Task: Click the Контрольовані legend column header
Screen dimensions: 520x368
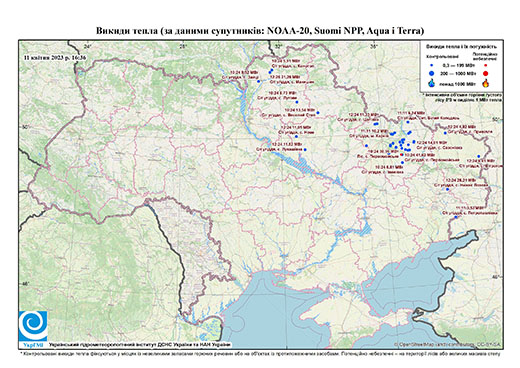Action: point(443,56)
